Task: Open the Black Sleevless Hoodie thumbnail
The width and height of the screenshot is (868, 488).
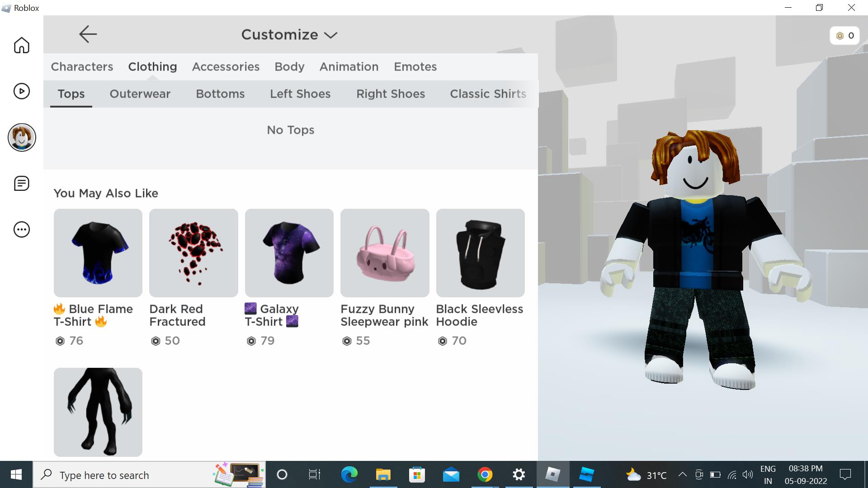Action: pos(481,253)
